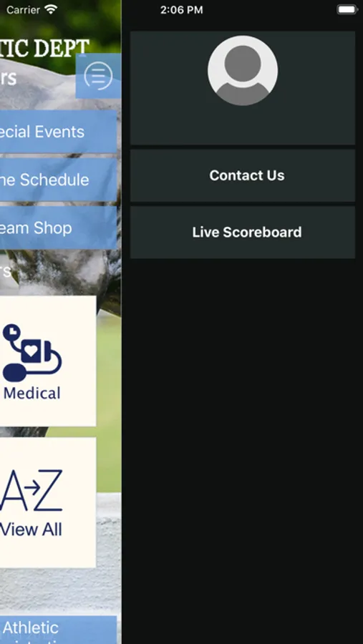Viewport: 363px width, 644px height.
Task: Tap the DEPT title header text
Action: coord(61,49)
